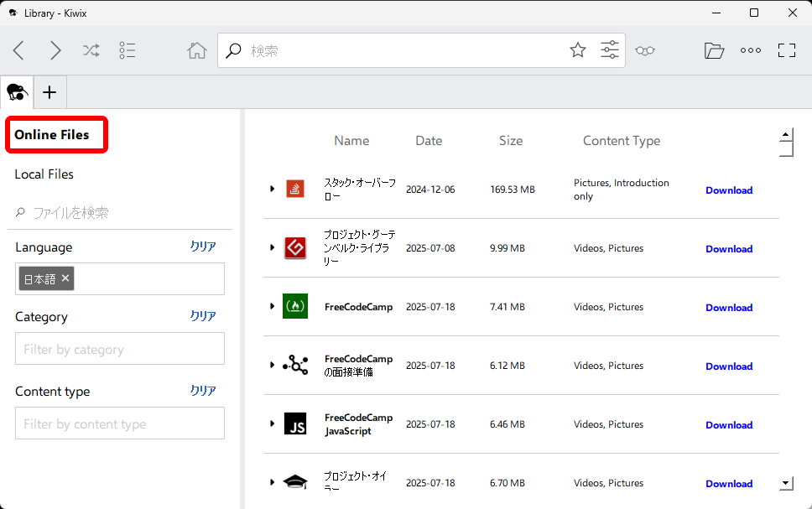Open the Filter by content type dropdown

[120, 423]
